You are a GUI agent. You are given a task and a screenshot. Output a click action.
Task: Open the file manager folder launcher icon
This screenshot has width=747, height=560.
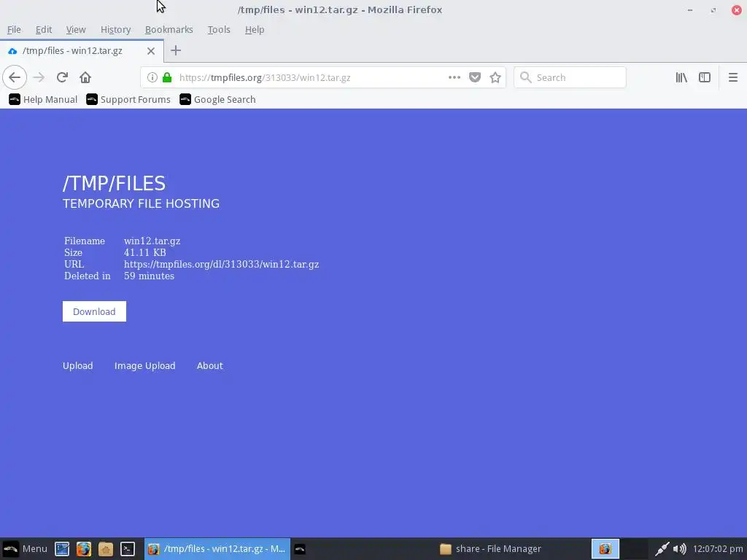click(105, 549)
